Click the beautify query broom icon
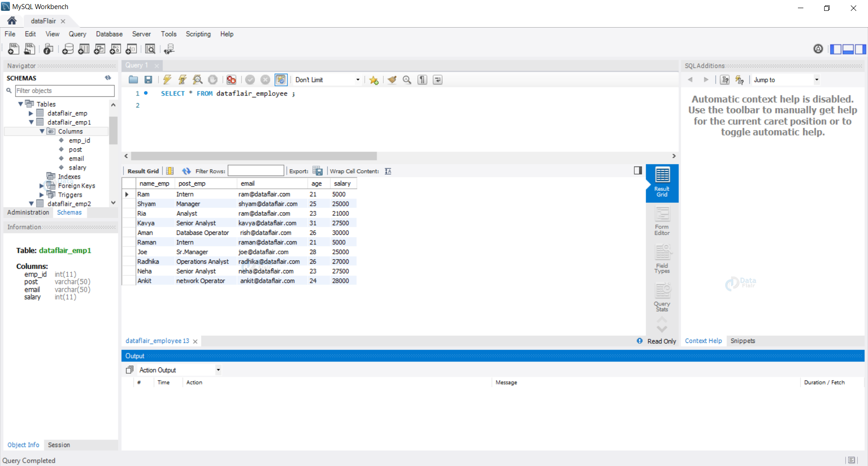Viewport: 868px width, 466px height. coord(392,80)
